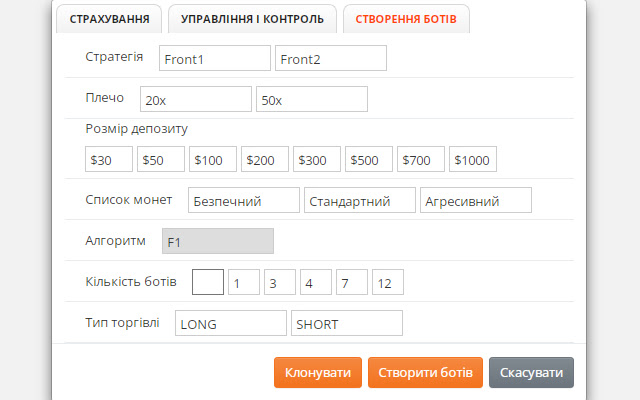Click the Створити ботів button
Viewport: 640px width, 400px height.
425,372
